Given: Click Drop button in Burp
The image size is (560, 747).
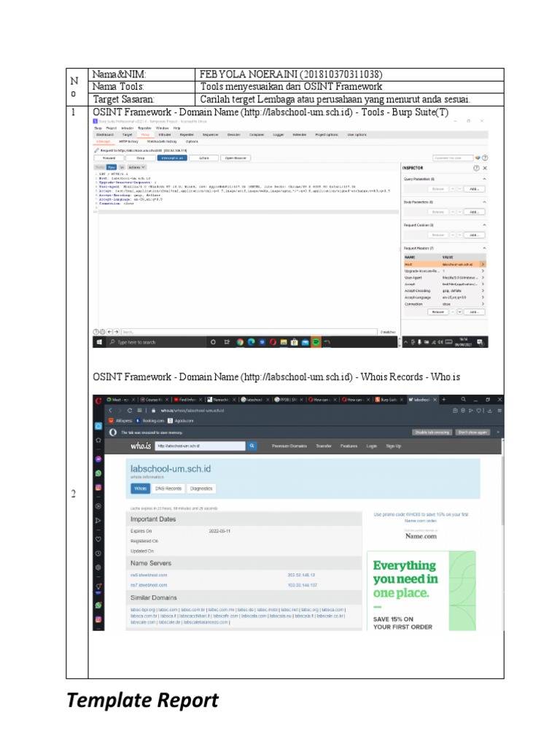Looking at the screenshot, I should pyautogui.click(x=141, y=158).
